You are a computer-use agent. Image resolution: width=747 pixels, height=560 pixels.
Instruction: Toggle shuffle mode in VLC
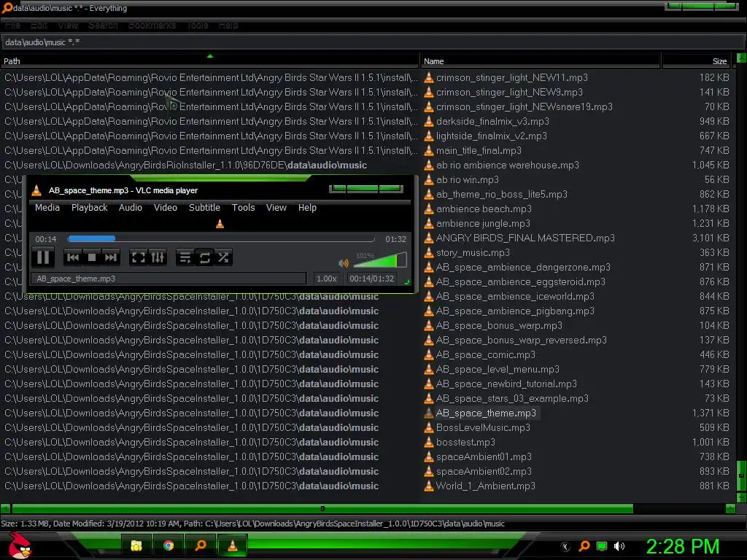[223, 257]
